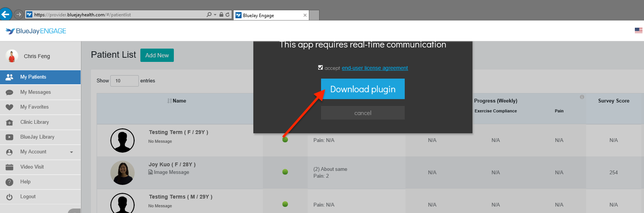Click the My Messages chat bubble icon
Image resolution: width=644 pixels, height=213 pixels.
[10, 92]
